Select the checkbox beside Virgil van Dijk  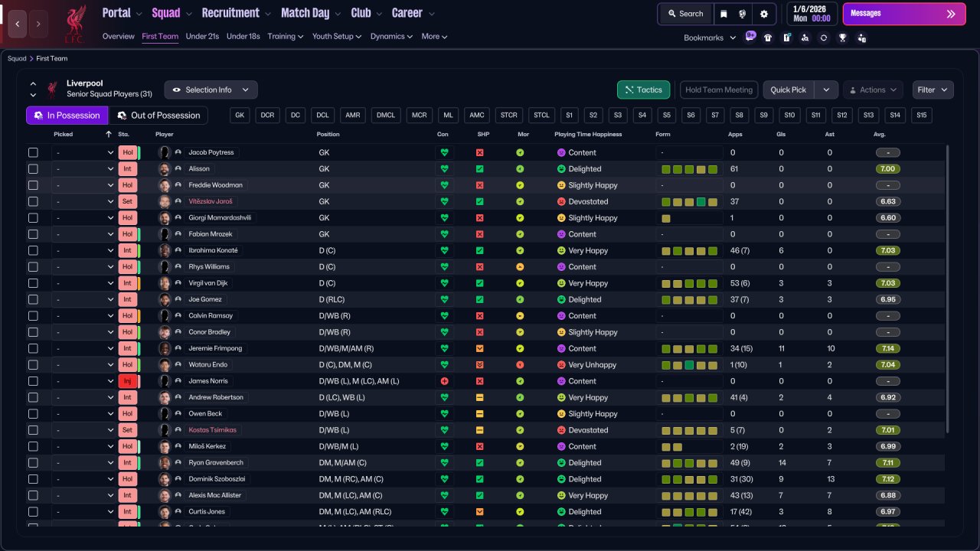[x=33, y=283]
